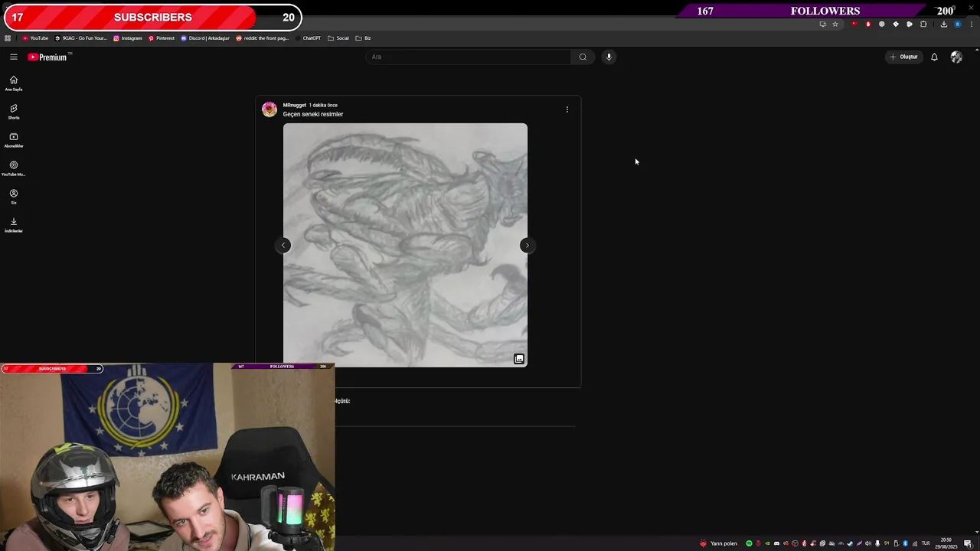Click the Bluetooth tray icon

point(905,543)
